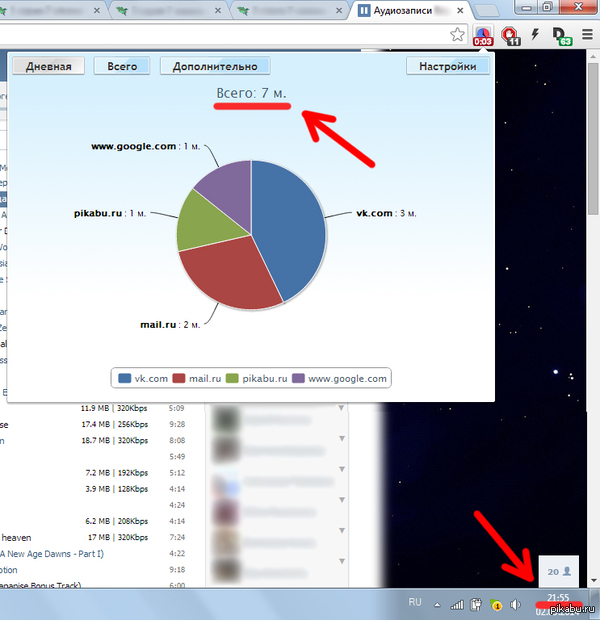Click the www.google.com : 1 м. label

point(146,146)
